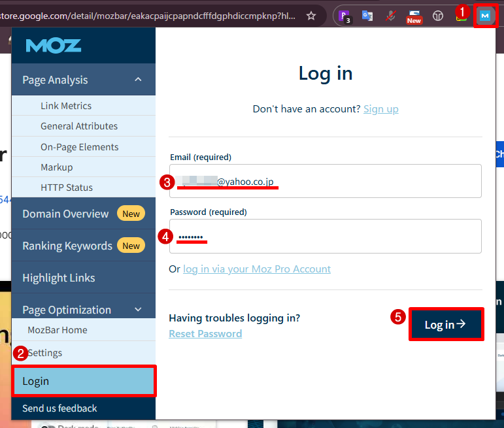Click the crossed-out microphone extension icon
This screenshot has width=504, height=428.
tap(390, 15)
